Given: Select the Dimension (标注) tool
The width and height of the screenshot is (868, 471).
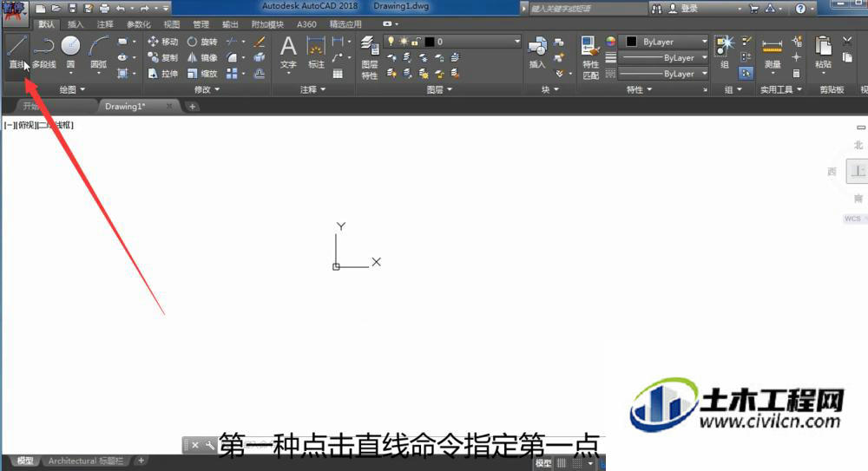Looking at the screenshot, I should (316, 53).
